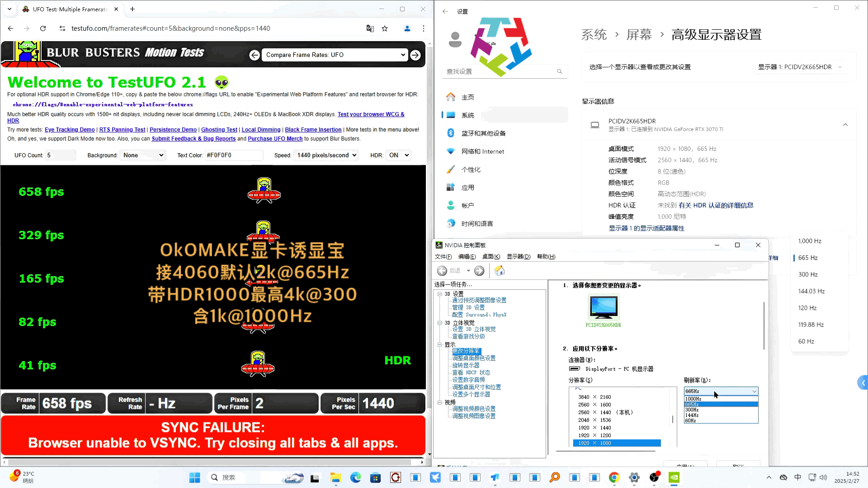The height and width of the screenshot is (488, 868).
Task: Open the NVIDIA icon on the taskbar
Action: click(674, 478)
